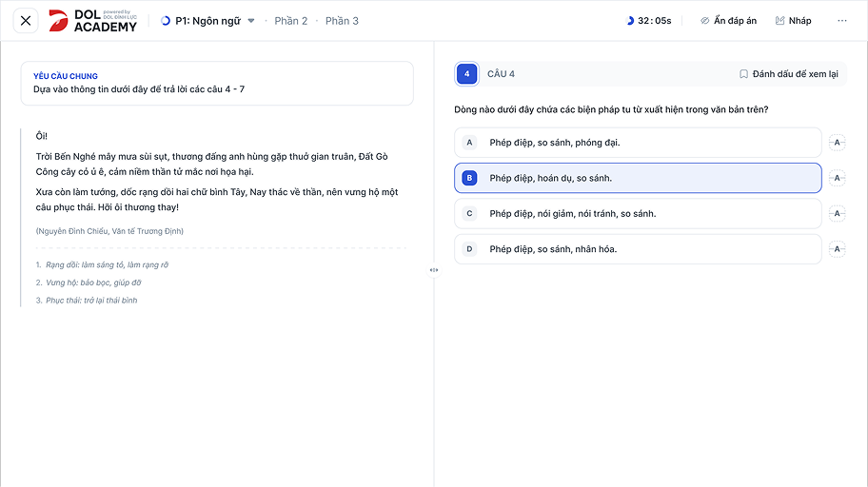Close the test with the X icon
The image size is (868, 487).
tap(26, 21)
